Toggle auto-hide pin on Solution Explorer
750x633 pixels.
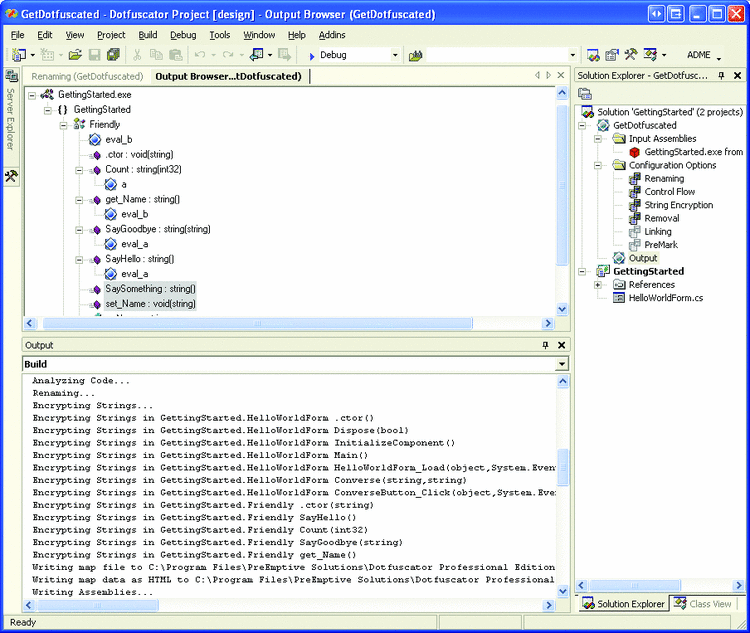[x=721, y=76]
